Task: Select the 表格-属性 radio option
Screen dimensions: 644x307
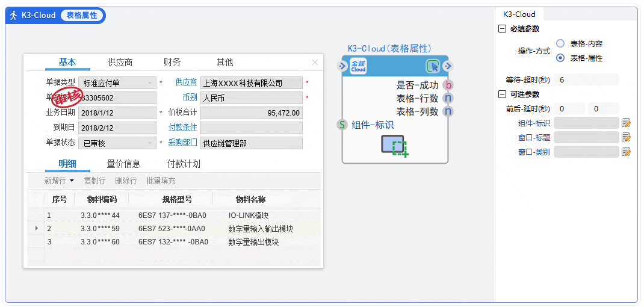Action: (x=560, y=58)
